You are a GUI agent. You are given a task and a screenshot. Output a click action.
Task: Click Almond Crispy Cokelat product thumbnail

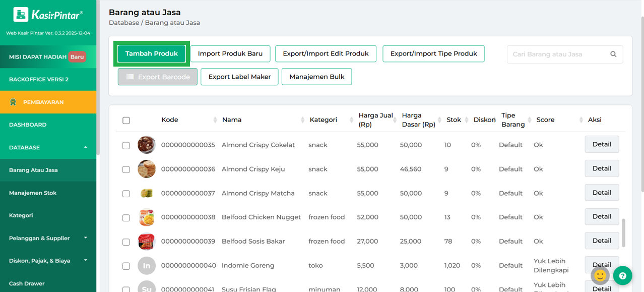147,145
